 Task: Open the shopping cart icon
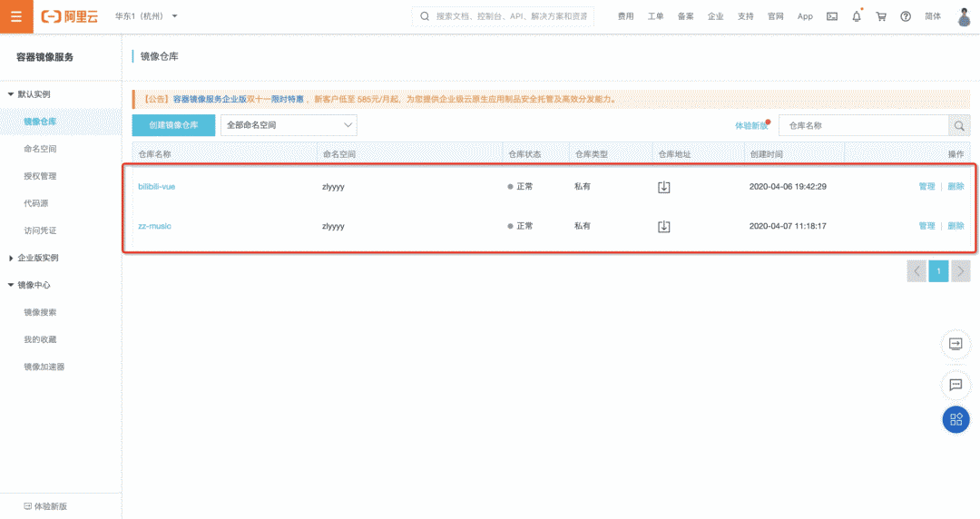pyautogui.click(x=881, y=16)
